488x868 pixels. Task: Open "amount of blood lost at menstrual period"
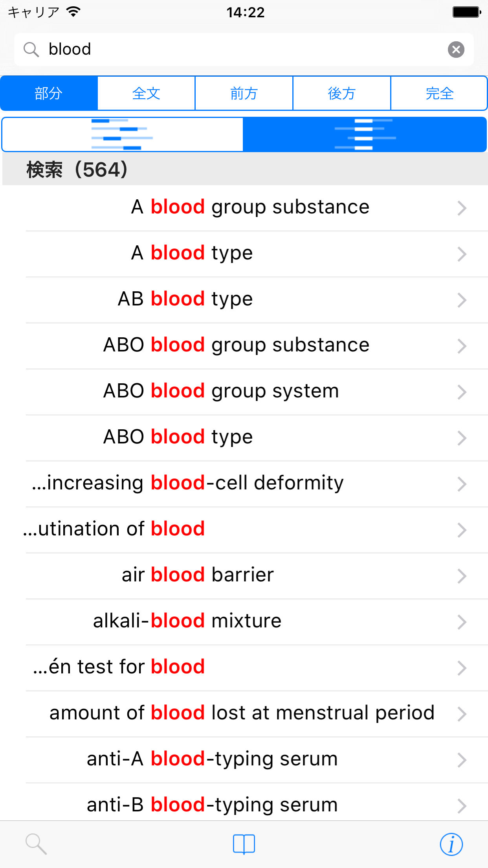tap(242, 713)
